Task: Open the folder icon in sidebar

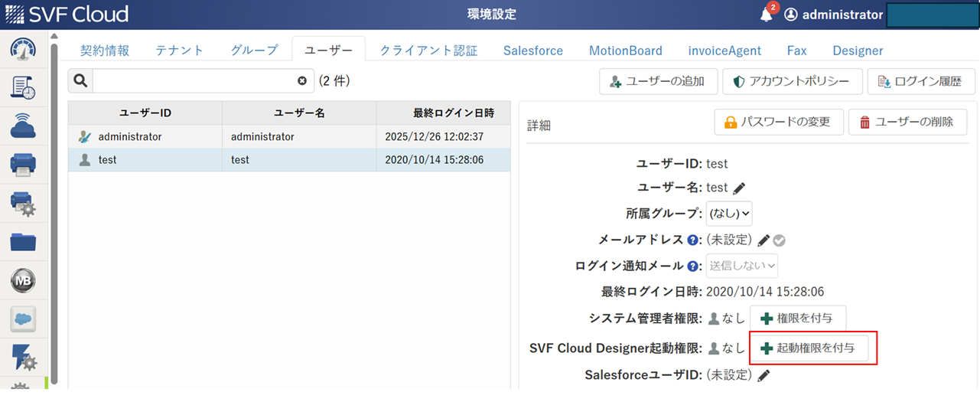Action: point(23,242)
